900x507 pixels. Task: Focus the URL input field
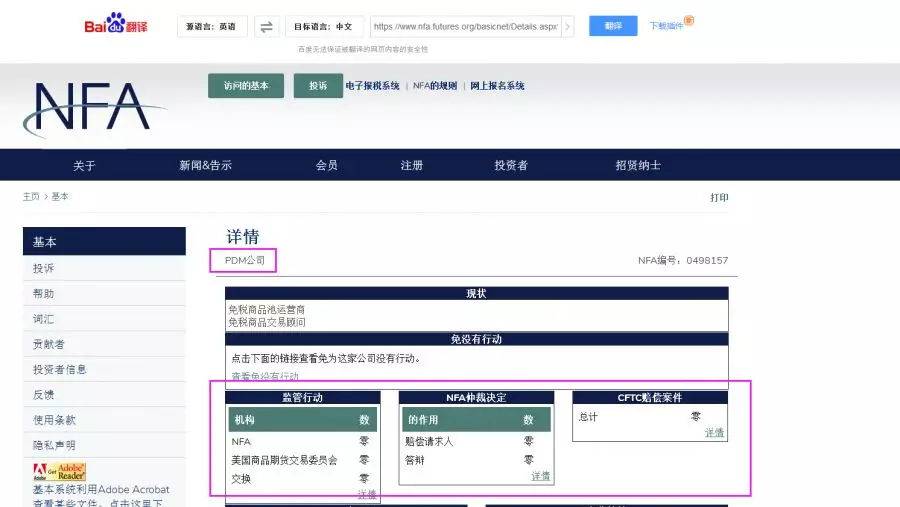click(465, 26)
